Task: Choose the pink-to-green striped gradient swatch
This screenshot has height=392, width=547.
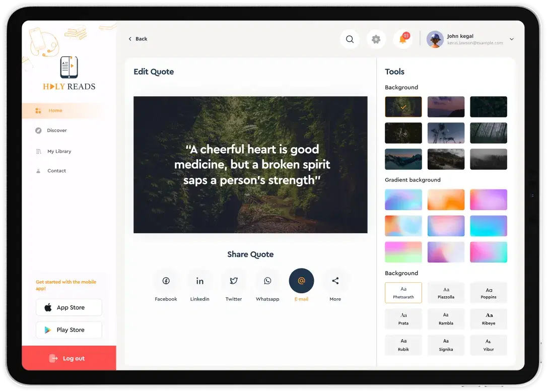Action: click(x=403, y=252)
